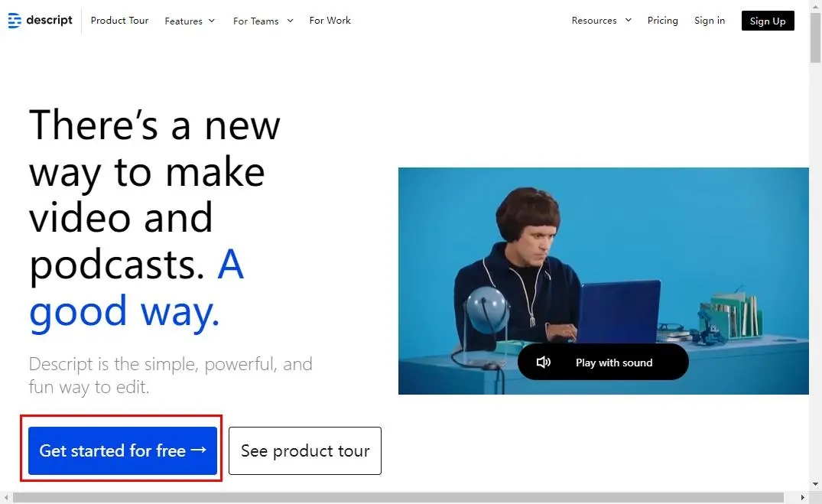Click the black Sign Up button
Viewport: 822px width, 504px height.
768,21
